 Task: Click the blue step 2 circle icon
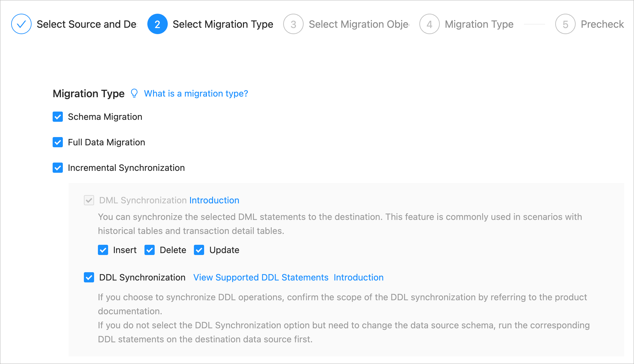click(x=157, y=24)
